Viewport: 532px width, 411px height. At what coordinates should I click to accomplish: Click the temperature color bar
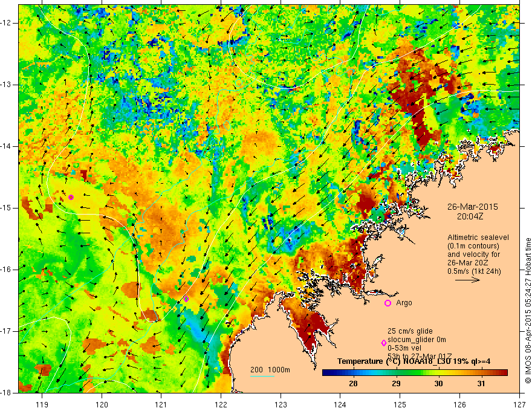pyautogui.click(x=415, y=373)
